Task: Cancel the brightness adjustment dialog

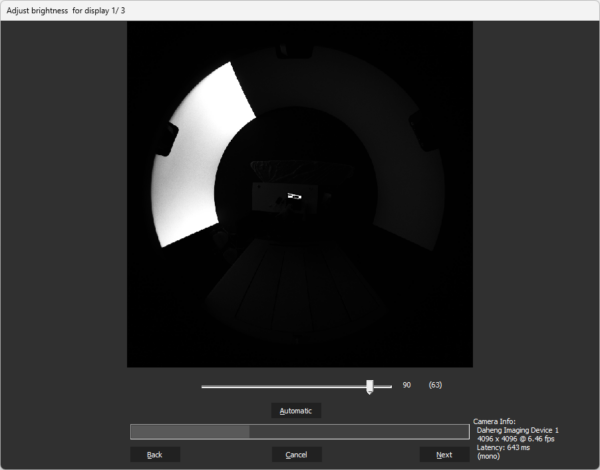Action: click(x=296, y=455)
